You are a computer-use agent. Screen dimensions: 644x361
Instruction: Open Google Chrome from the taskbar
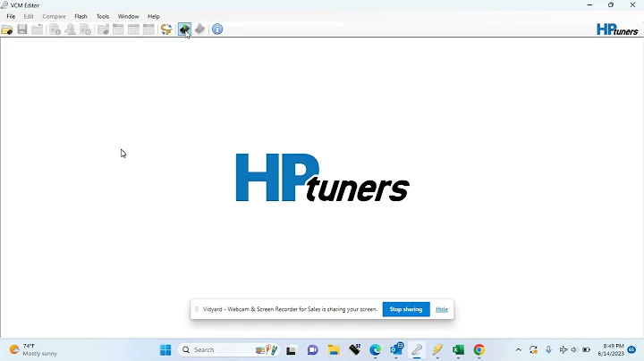[x=479, y=350]
